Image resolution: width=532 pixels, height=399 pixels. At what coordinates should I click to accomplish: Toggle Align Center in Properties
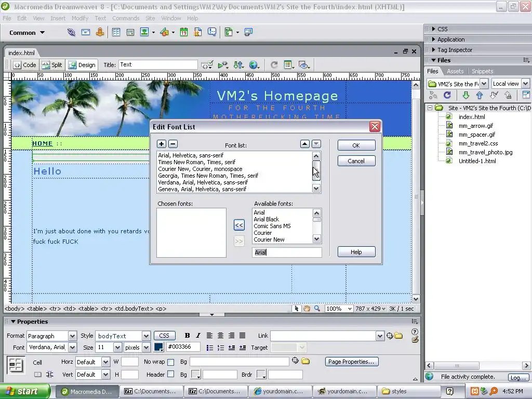tap(220, 336)
